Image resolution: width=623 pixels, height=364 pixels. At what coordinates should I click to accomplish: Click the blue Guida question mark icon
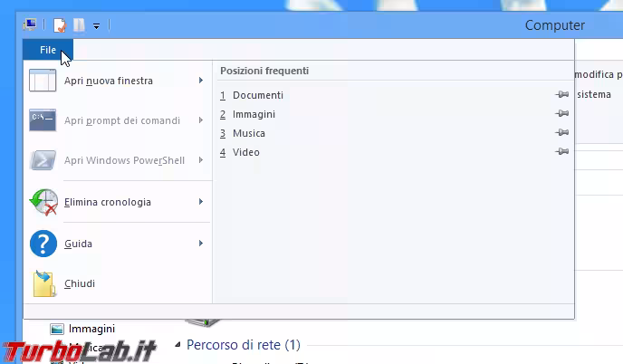pyautogui.click(x=43, y=244)
